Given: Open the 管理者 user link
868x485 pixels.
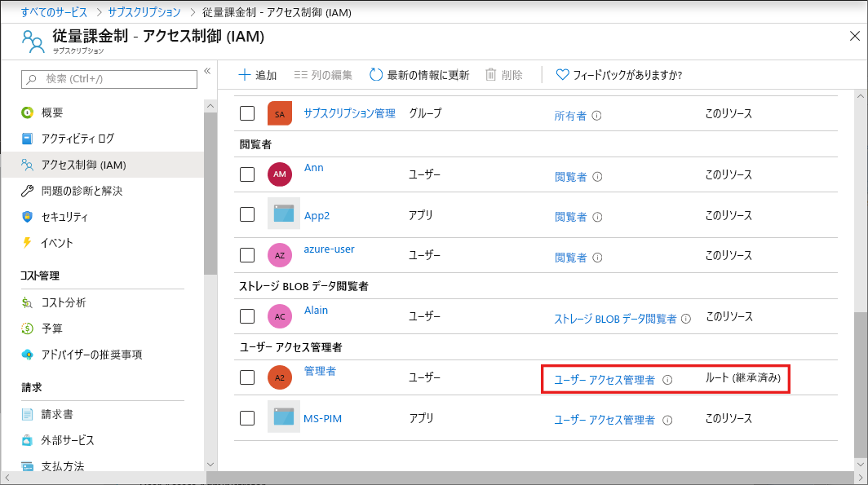Looking at the screenshot, I should coord(320,371).
